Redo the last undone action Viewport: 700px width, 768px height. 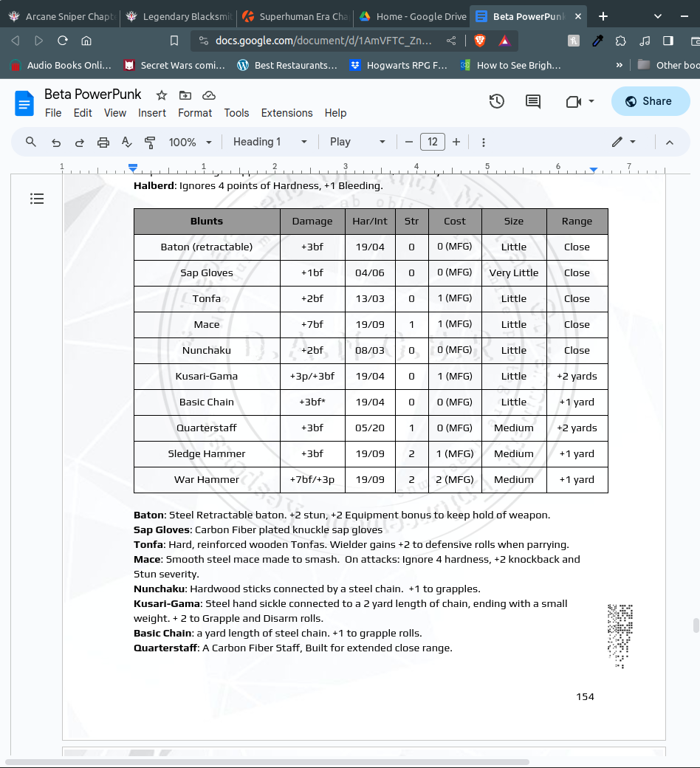click(x=79, y=142)
